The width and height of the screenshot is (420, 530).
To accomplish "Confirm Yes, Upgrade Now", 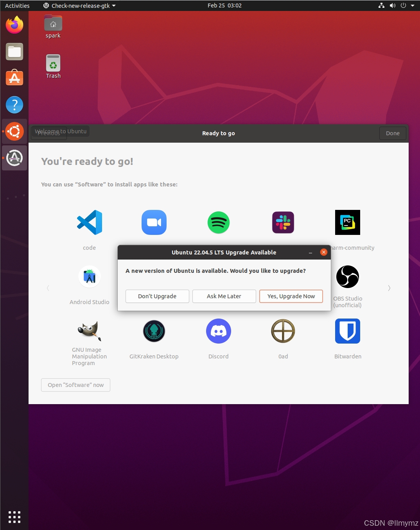I will (291, 296).
